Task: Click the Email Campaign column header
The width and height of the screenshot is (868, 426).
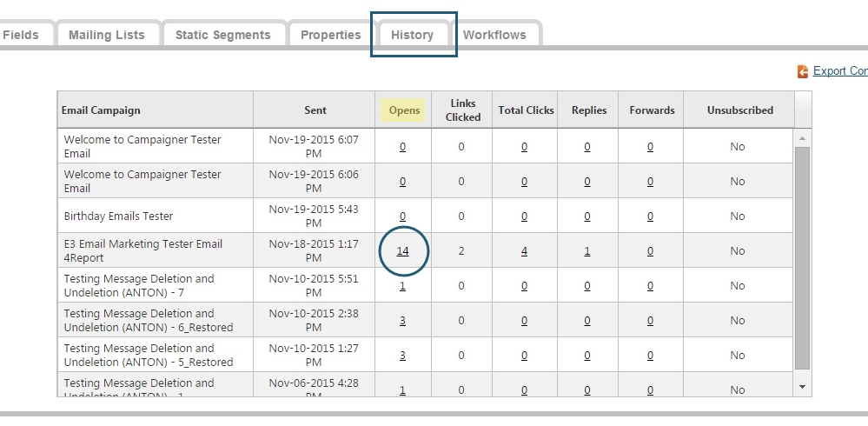Action: 101,110
